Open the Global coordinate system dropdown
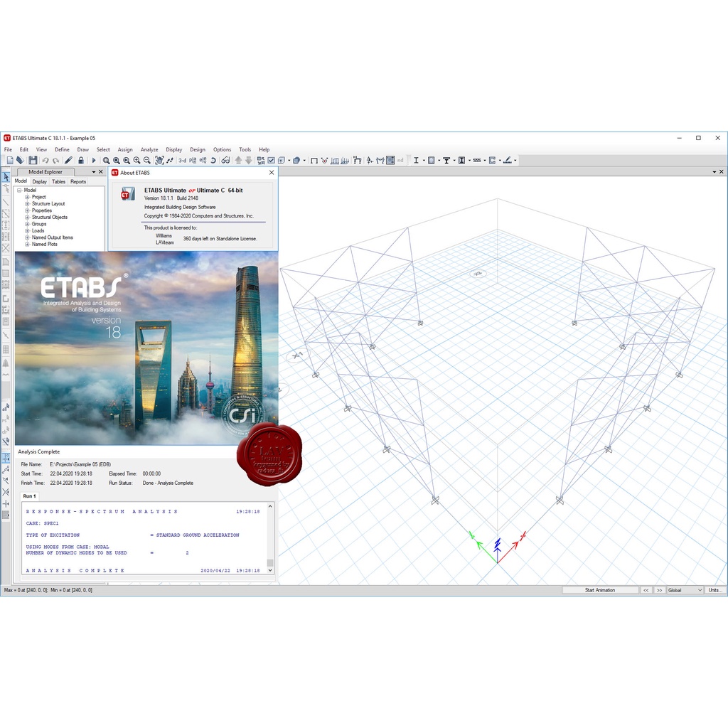The height and width of the screenshot is (728, 728). (x=685, y=590)
